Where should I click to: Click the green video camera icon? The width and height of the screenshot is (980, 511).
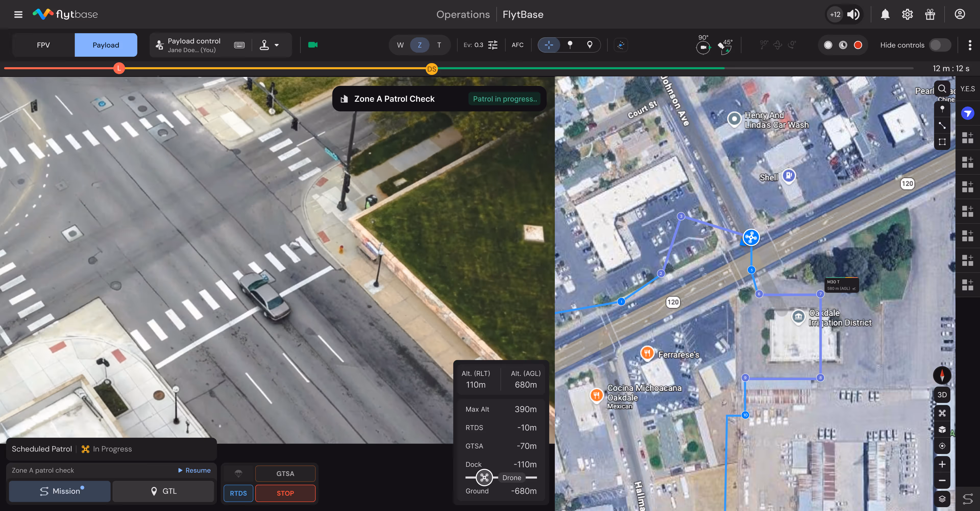pos(313,45)
